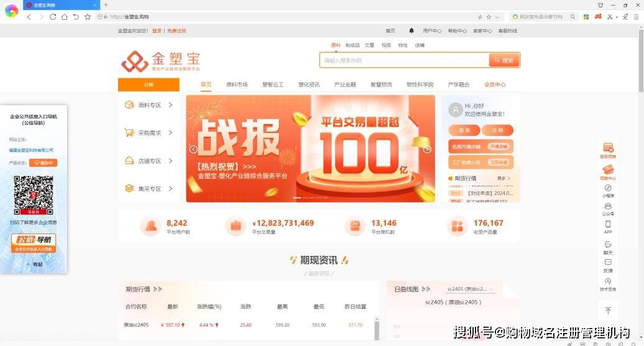This screenshot has height=346, width=644.
Task: Click the 注册 button in the welcome card
Action: coord(497,130)
